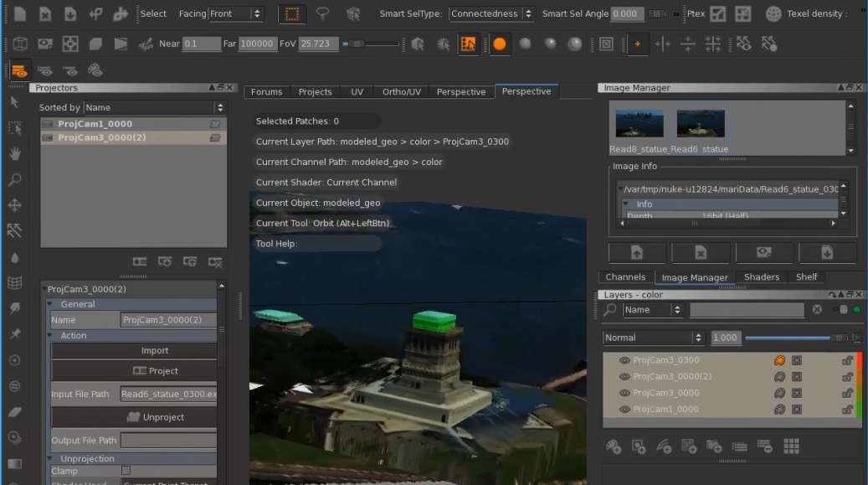868x485 pixels.
Task: Click the palette-with-eye icon in third toolbar
Action: 95,70
